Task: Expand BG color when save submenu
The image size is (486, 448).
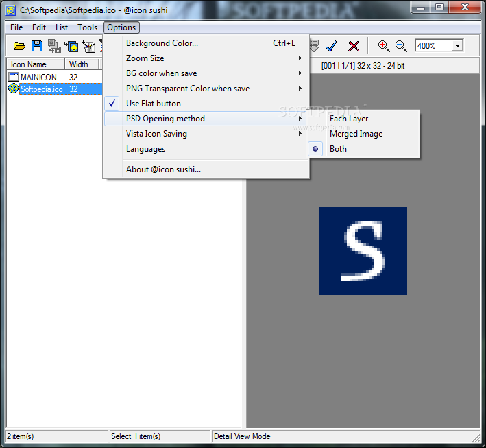Action: [207, 73]
